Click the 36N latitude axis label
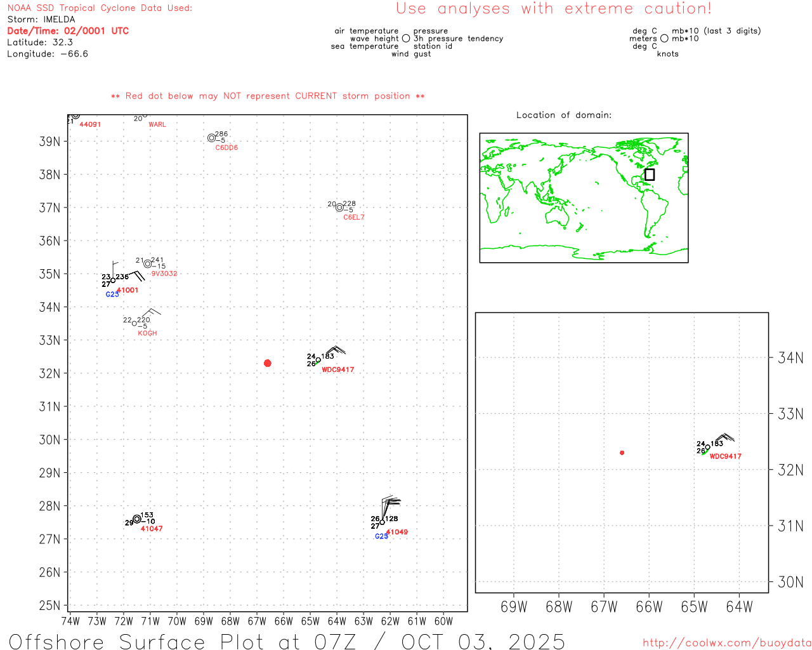Screen dimensions: 812x650 click(x=49, y=241)
